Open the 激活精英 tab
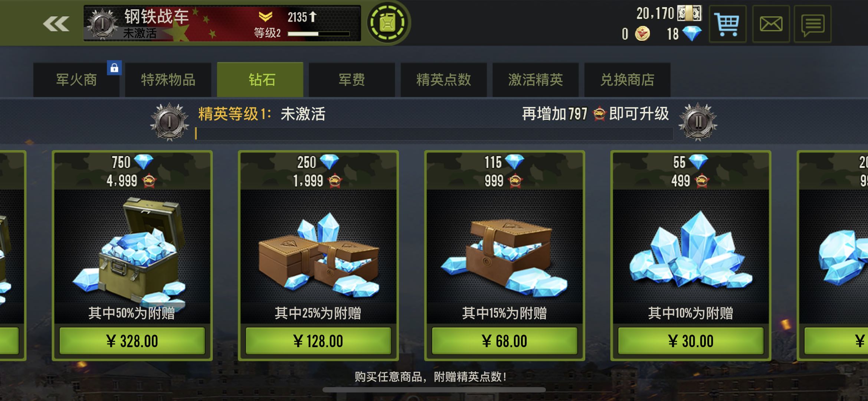The image size is (868, 401). (535, 80)
